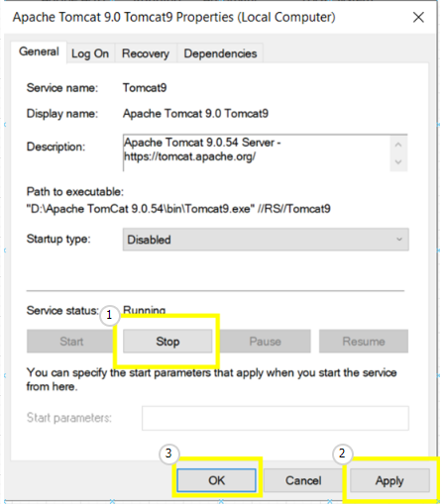Click the description scroll down arrow

pos(398,162)
